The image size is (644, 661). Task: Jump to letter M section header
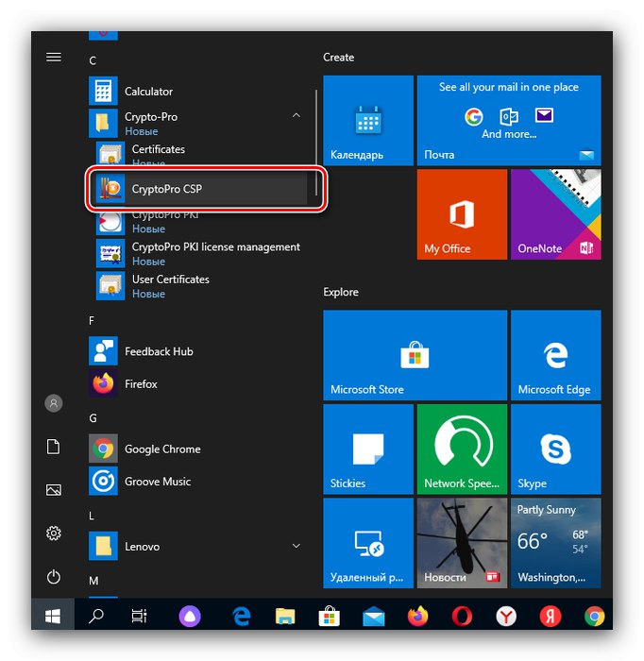tap(93, 581)
